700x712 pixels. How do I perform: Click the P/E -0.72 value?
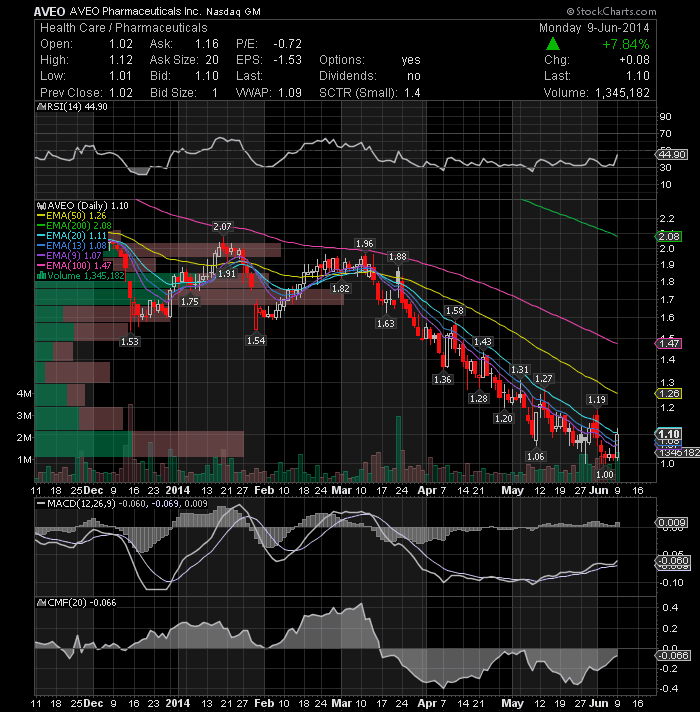pos(287,44)
